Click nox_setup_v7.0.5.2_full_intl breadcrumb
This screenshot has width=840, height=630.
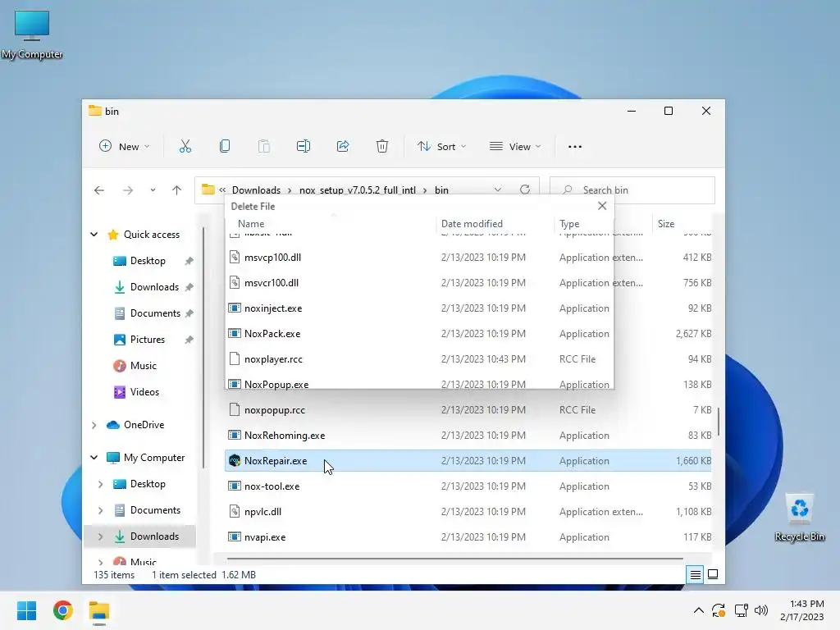[358, 190]
